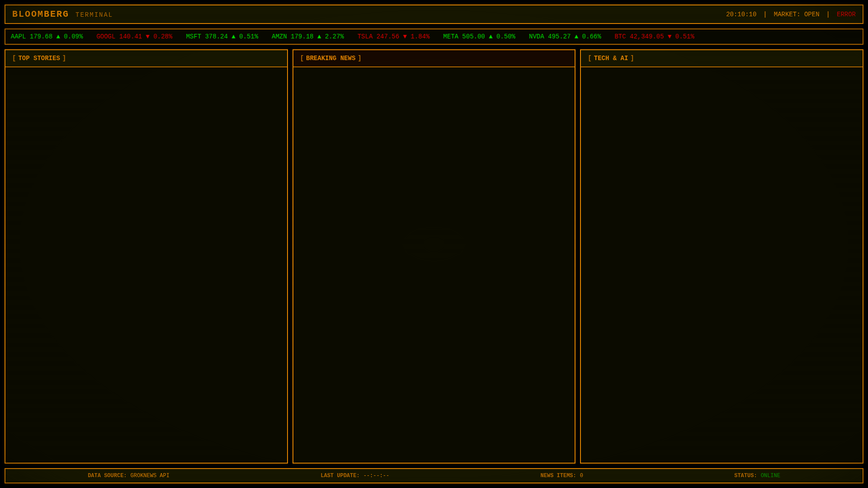This screenshot has height=488, width=868.
Task: Click inside the empty Breaking News panel
Action: coord(434,264)
